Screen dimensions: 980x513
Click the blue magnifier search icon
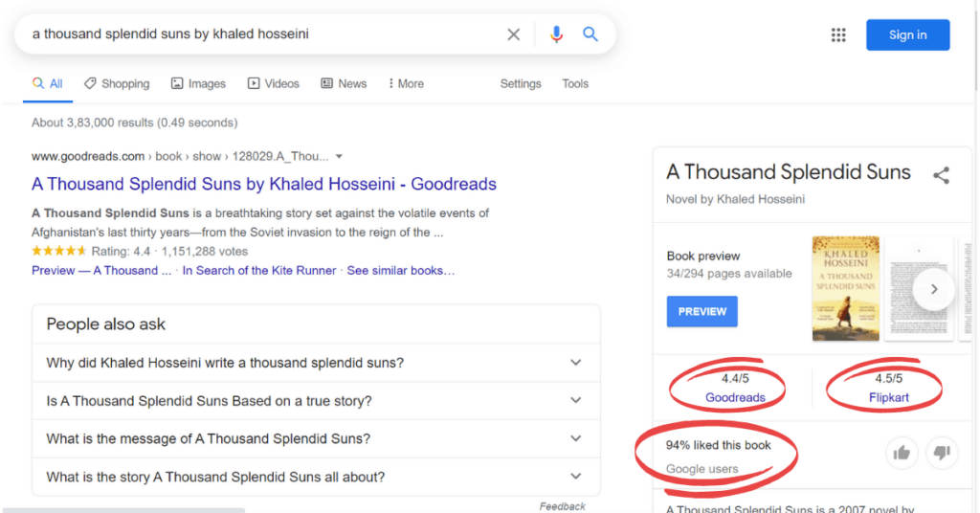click(590, 33)
